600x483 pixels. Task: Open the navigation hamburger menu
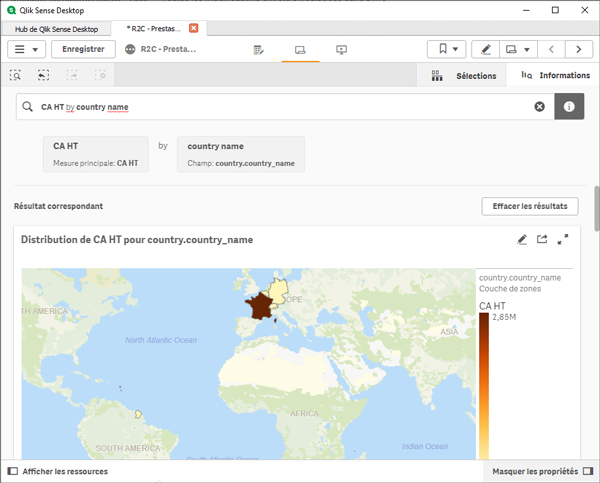tap(26, 49)
